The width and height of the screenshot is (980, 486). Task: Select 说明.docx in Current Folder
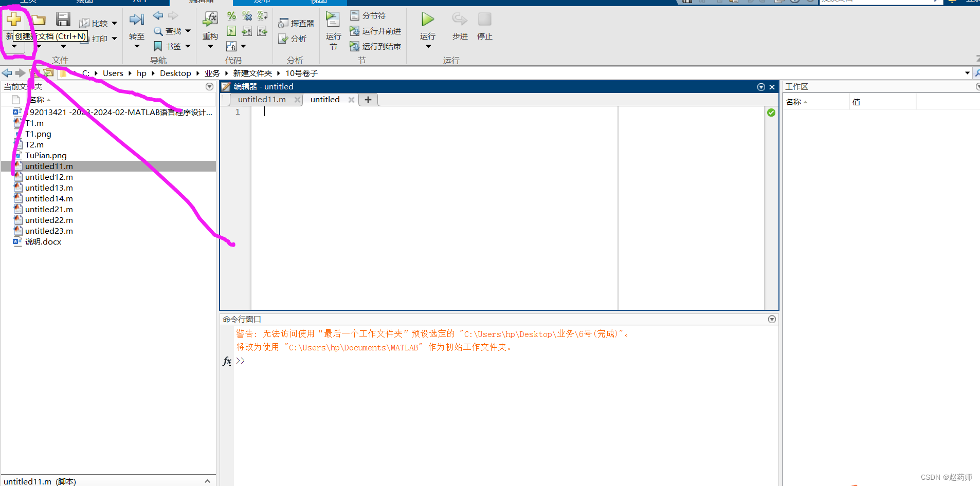point(43,242)
